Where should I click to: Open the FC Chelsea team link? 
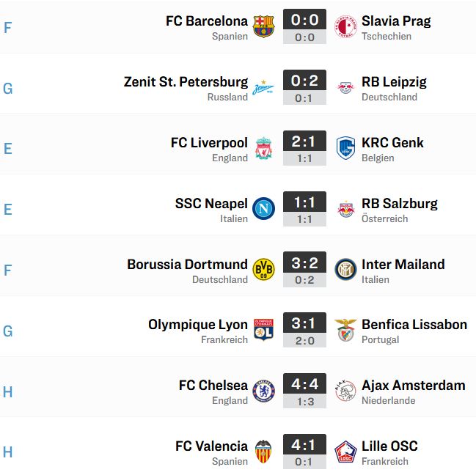213,386
